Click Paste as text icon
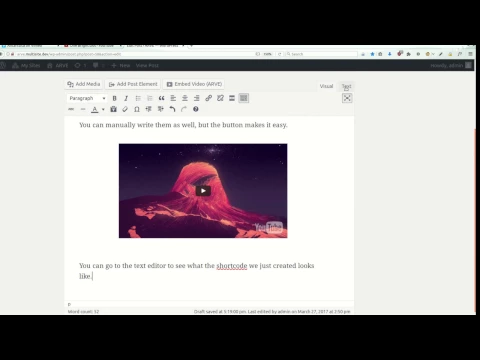The height and width of the screenshot is (360, 480). click(113, 109)
